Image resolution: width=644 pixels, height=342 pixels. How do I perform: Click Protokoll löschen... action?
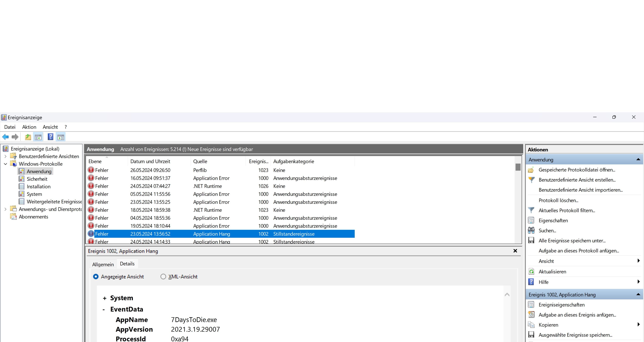pos(558,200)
